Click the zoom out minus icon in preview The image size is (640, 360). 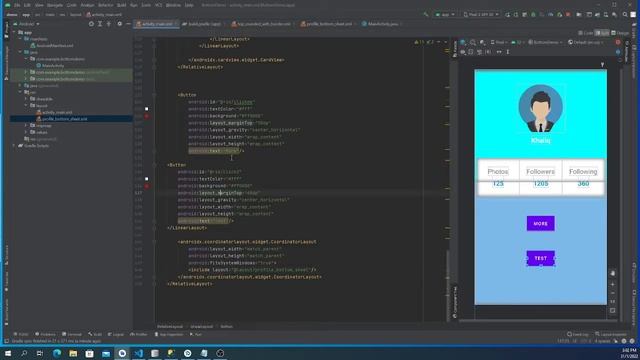[x=613, y=293]
